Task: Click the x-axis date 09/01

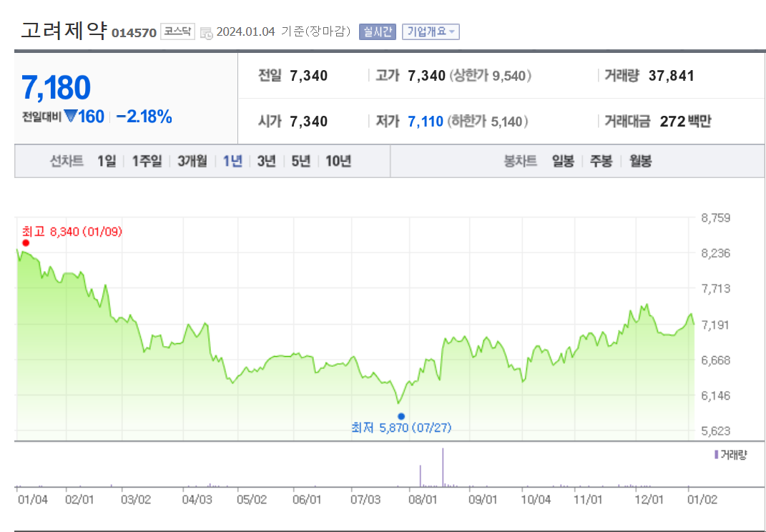Action: point(483,501)
